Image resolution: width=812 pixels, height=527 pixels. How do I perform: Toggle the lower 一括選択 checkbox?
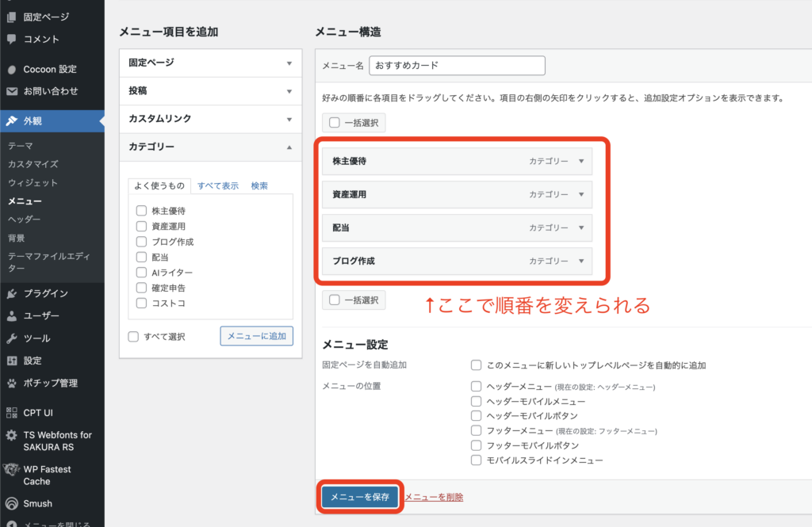click(x=335, y=300)
